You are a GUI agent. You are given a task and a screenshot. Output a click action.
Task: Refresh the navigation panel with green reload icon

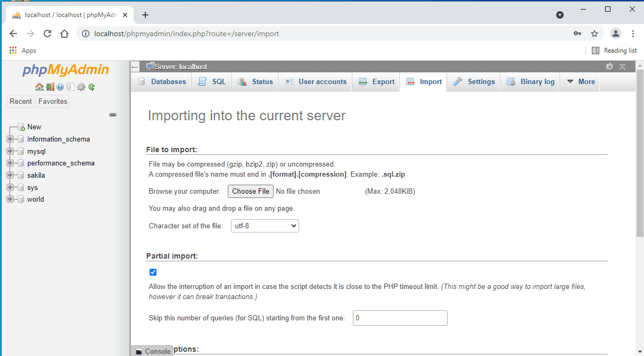tap(92, 87)
